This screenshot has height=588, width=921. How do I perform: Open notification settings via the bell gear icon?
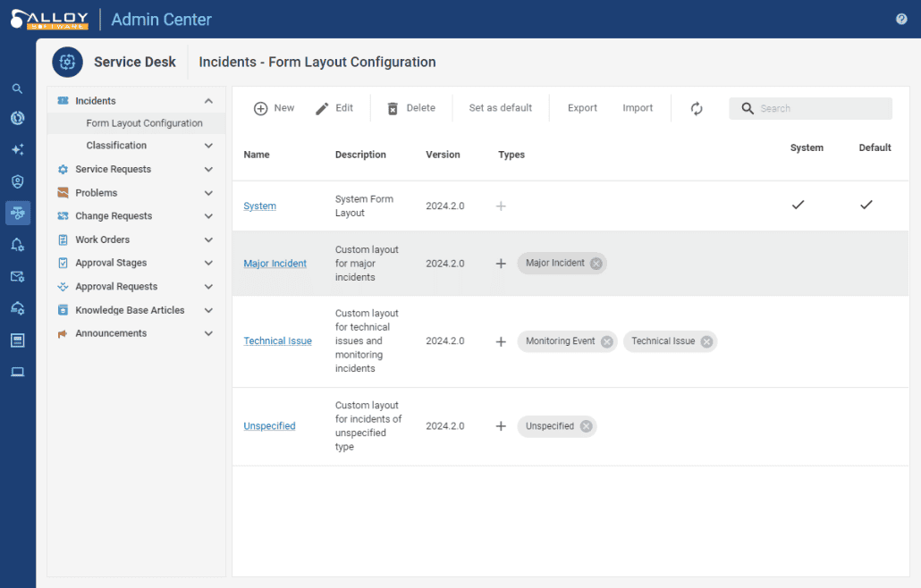[x=17, y=244]
